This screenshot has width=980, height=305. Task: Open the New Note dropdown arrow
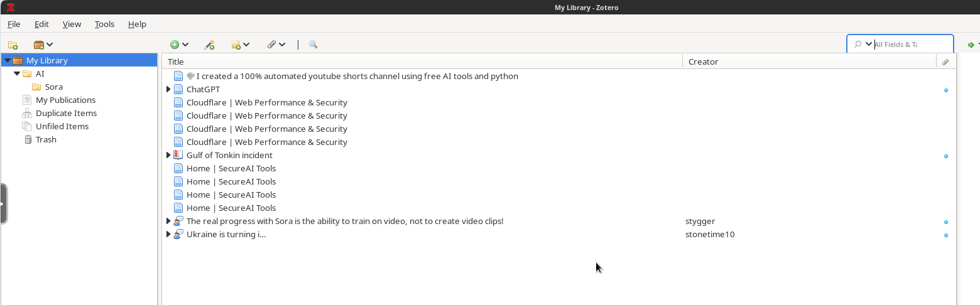[246, 45]
